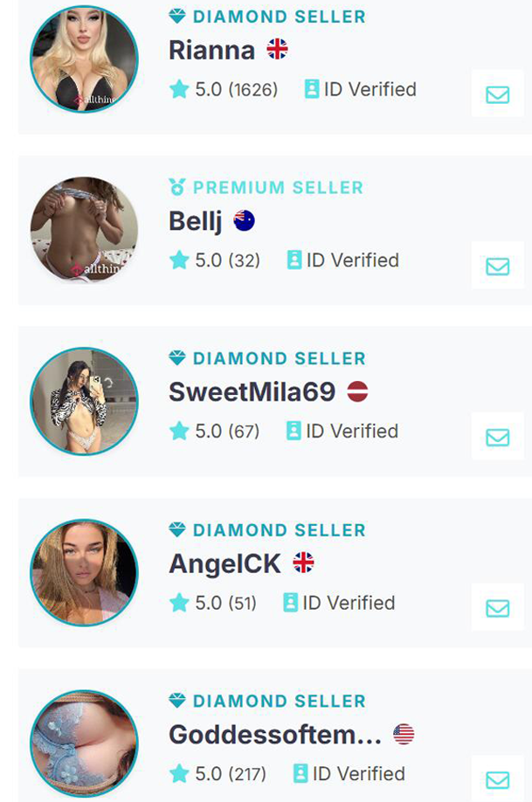This screenshot has height=802, width=532.
Task: Click ID Verified label on SweetMila69's card
Action: point(351,431)
